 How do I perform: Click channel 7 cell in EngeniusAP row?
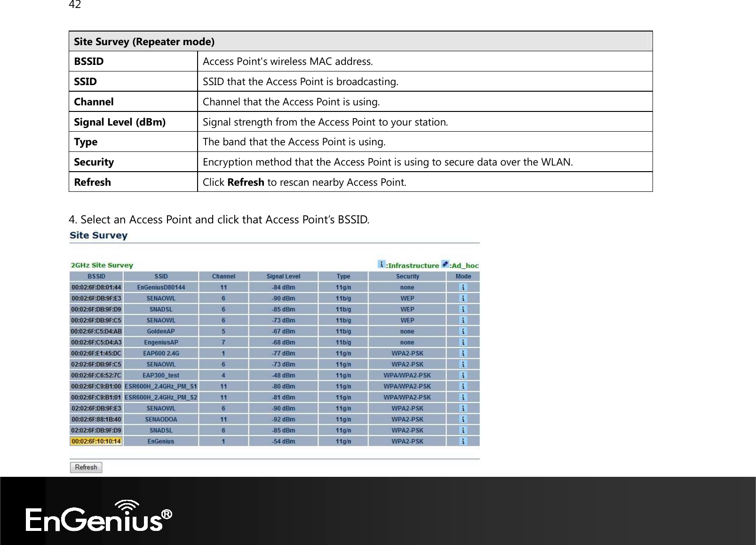(223, 342)
